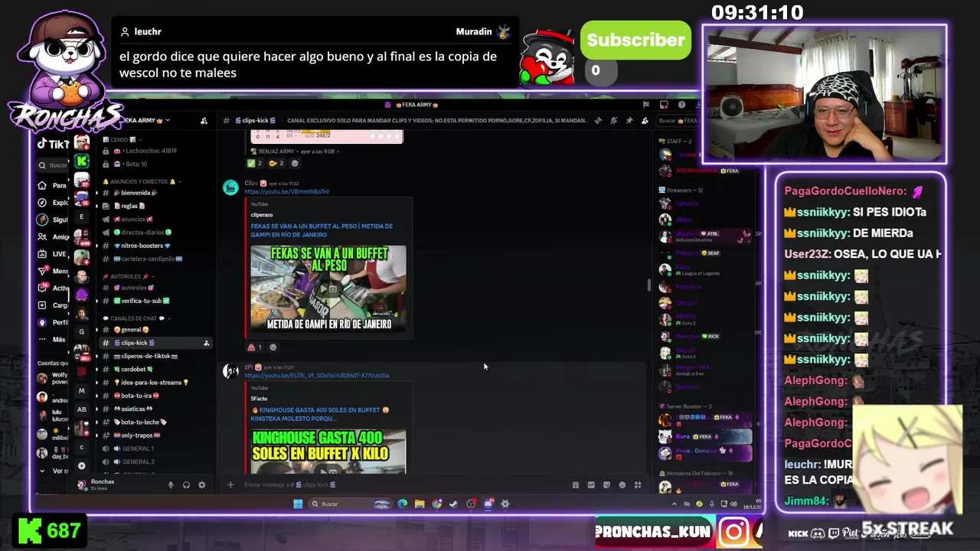Open the AB server icon
The image size is (980, 551).
point(82,409)
